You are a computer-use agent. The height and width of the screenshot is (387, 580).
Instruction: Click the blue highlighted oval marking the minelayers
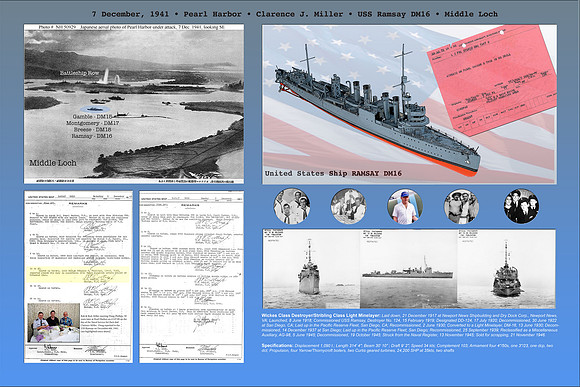pos(95,110)
